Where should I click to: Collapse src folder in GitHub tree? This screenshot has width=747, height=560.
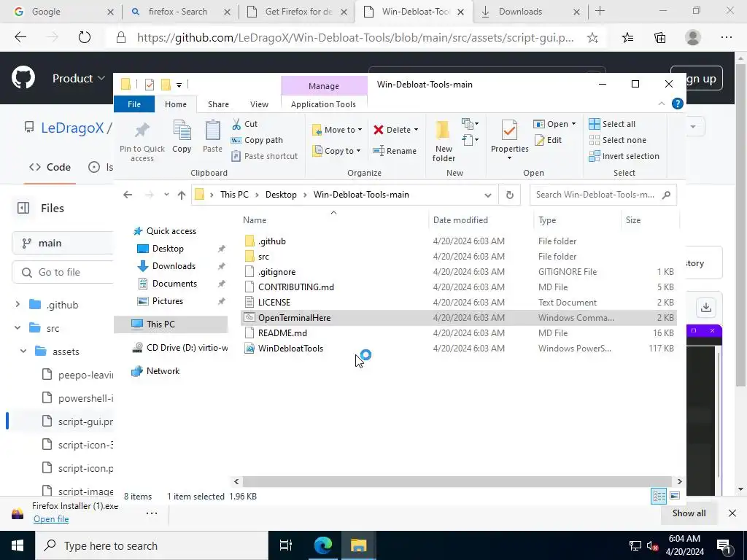(18, 328)
